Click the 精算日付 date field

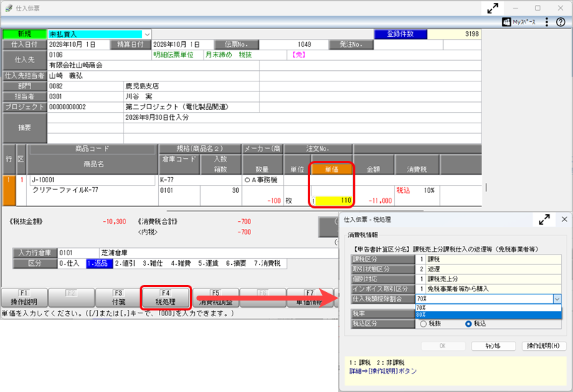[x=182, y=45]
